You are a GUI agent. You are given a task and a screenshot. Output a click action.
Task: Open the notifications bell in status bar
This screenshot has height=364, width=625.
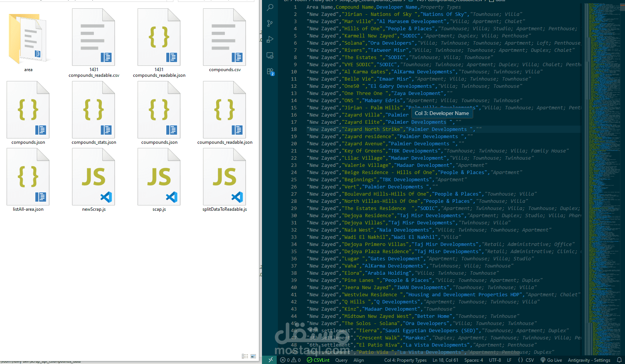tap(619, 360)
